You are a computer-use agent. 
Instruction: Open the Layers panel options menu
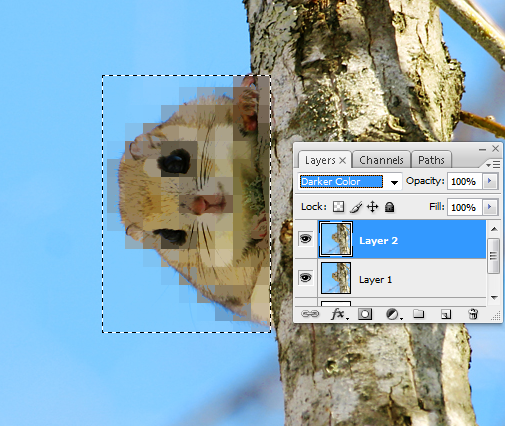pyautogui.click(x=493, y=164)
